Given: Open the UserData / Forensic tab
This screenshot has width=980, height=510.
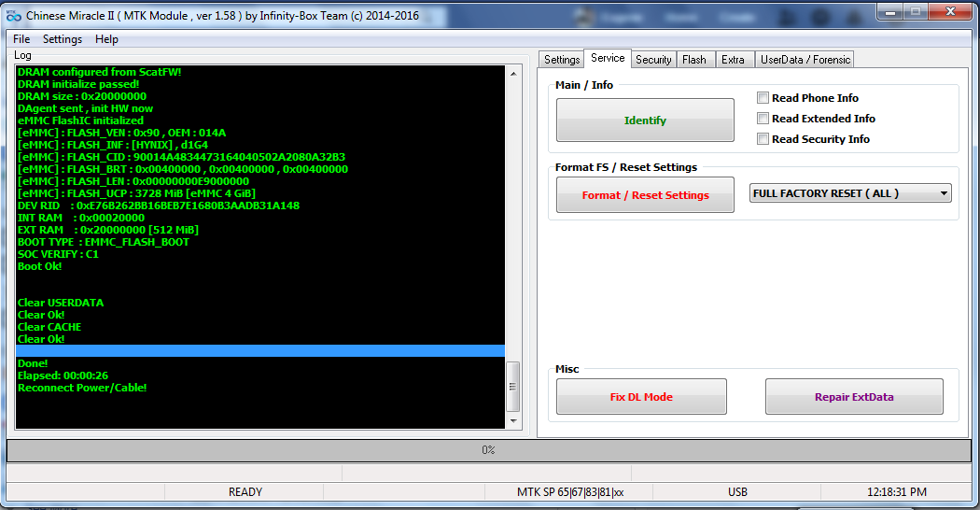Looking at the screenshot, I should [x=805, y=60].
